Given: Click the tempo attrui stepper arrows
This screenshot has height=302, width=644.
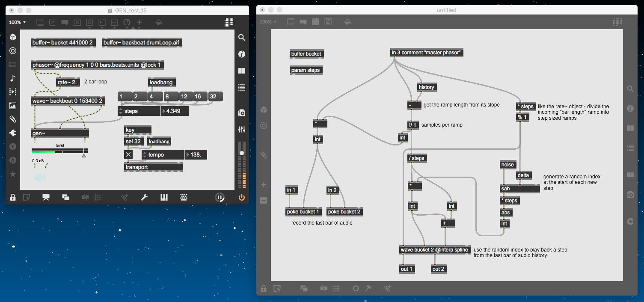Looking at the screenshot, I should click(145, 154).
